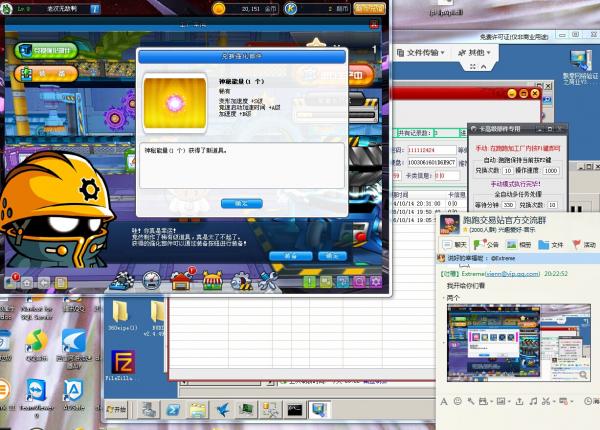Expand the 文件传输 dropdown in remote toolbar
This screenshot has height=430, width=600.
[421, 53]
